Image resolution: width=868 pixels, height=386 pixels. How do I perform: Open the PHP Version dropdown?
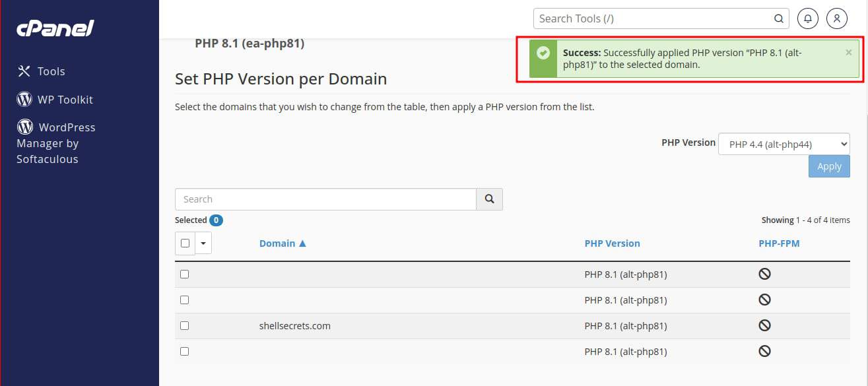(784, 144)
